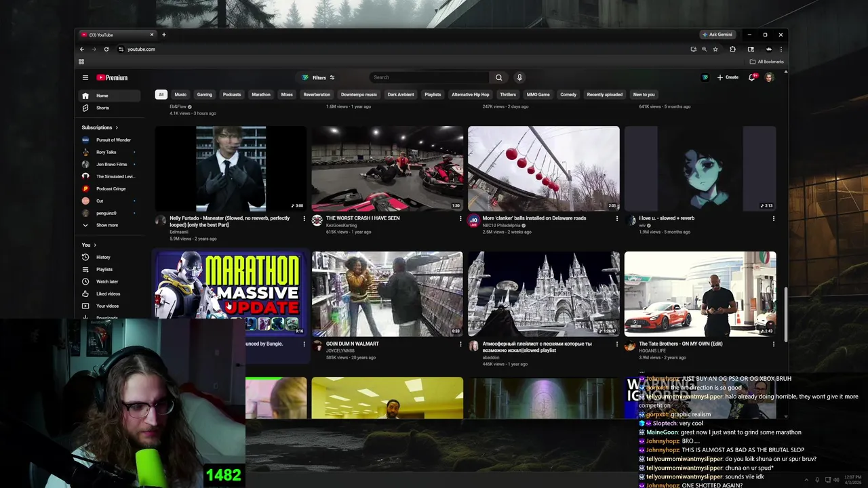Screen dimensions: 868x488
Task: Open the bookmarks bar apps grid icon
Action: [81, 62]
